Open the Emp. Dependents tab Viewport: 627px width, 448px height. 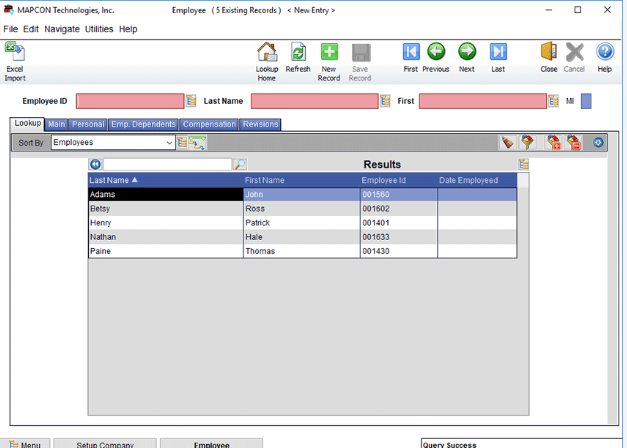click(x=143, y=125)
